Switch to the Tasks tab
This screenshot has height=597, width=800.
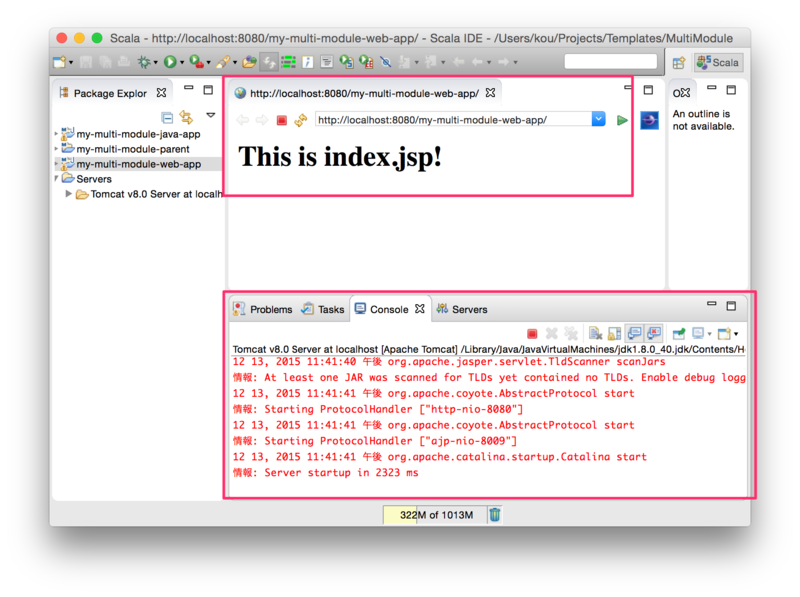(323, 309)
